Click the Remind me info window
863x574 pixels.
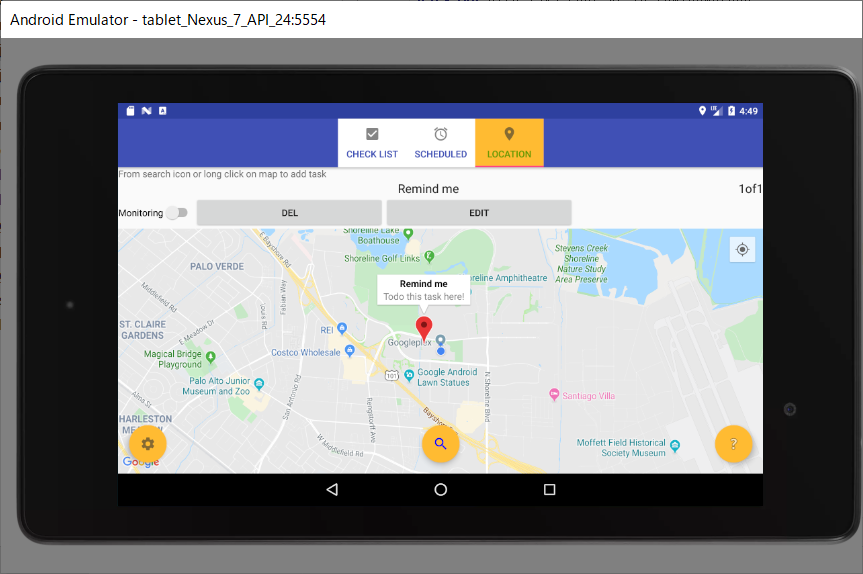coord(424,290)
